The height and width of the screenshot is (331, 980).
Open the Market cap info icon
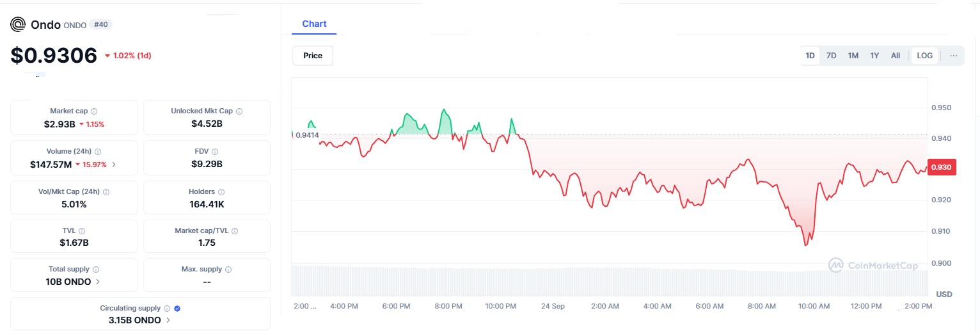tap(94, 111)
